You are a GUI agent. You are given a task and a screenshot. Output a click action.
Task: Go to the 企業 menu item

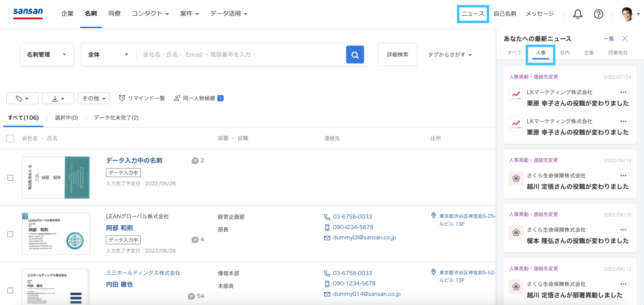[67, 14]
